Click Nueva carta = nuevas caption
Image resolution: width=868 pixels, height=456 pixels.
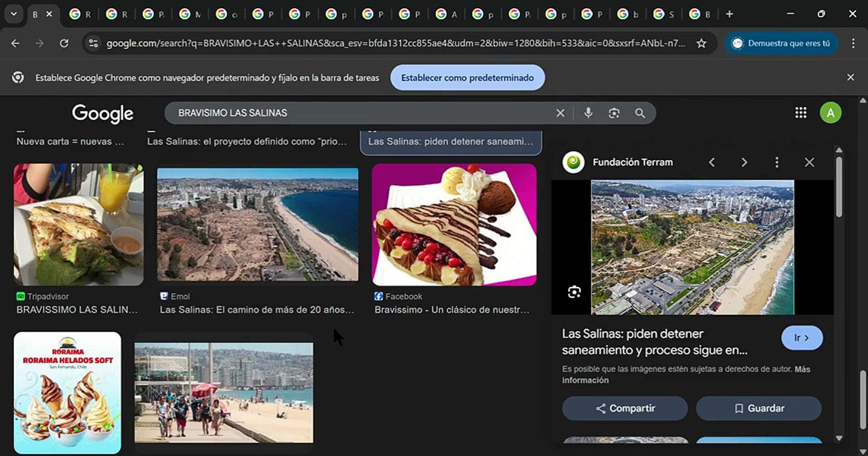point(70,141)
